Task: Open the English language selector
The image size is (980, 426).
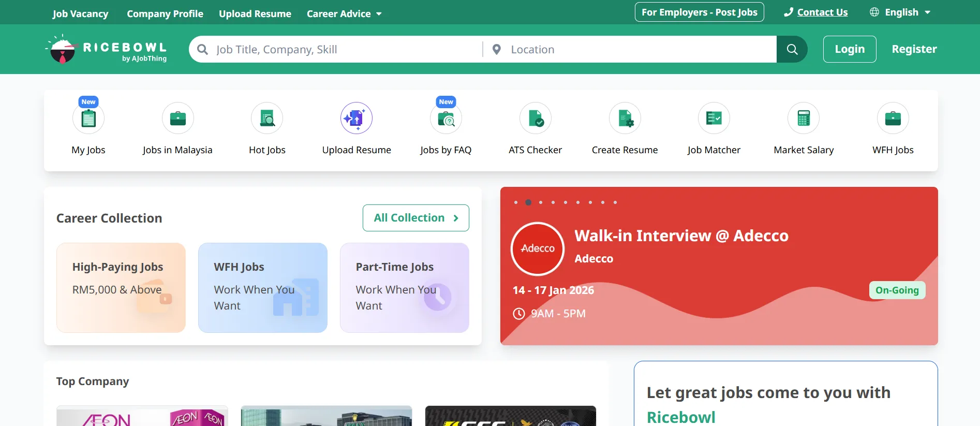Action: pos(900,12)
